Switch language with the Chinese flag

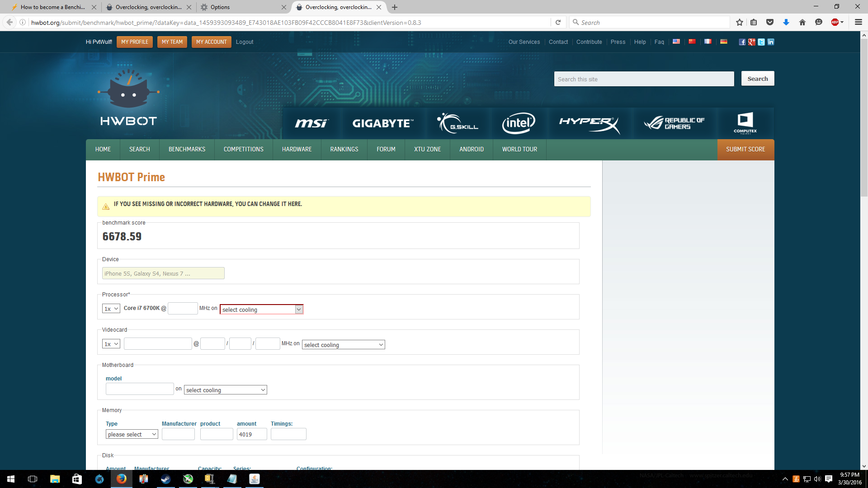pos(692,42)
